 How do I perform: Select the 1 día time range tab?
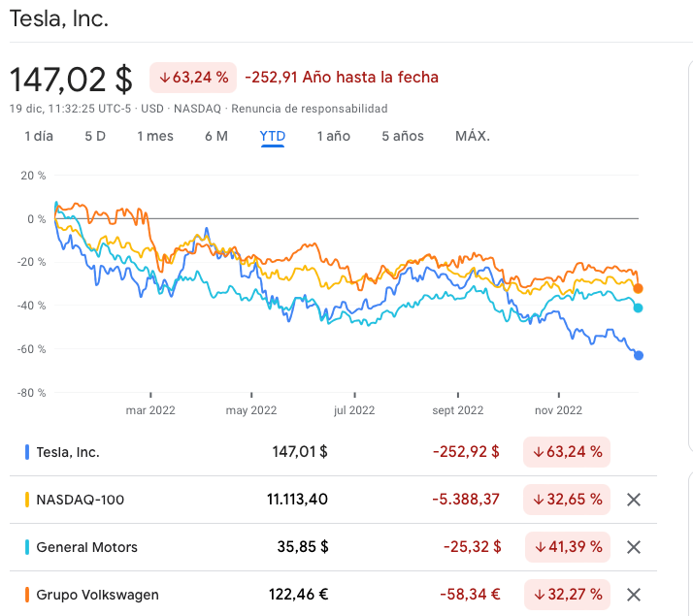(39, 136)
